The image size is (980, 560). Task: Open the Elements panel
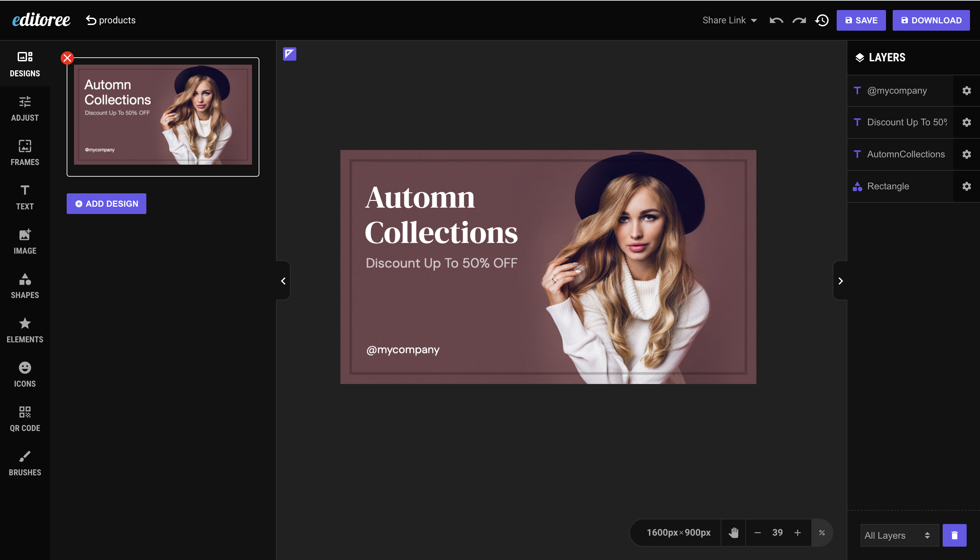tap(25, 330)
